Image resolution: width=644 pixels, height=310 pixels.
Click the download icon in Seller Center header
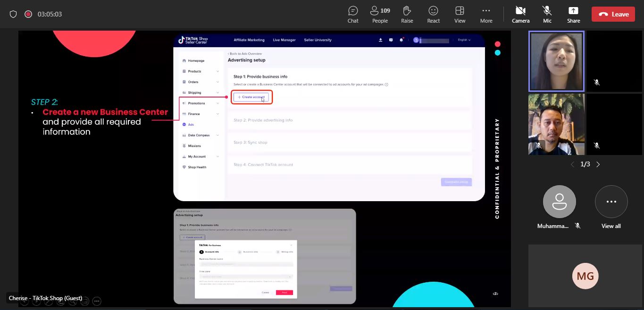[x=381, y=40]
